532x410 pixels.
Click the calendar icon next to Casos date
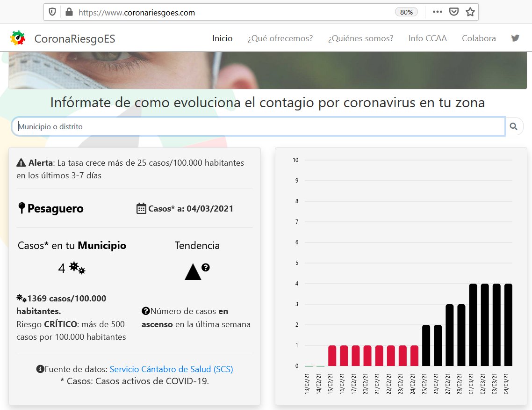click(141, 208)
